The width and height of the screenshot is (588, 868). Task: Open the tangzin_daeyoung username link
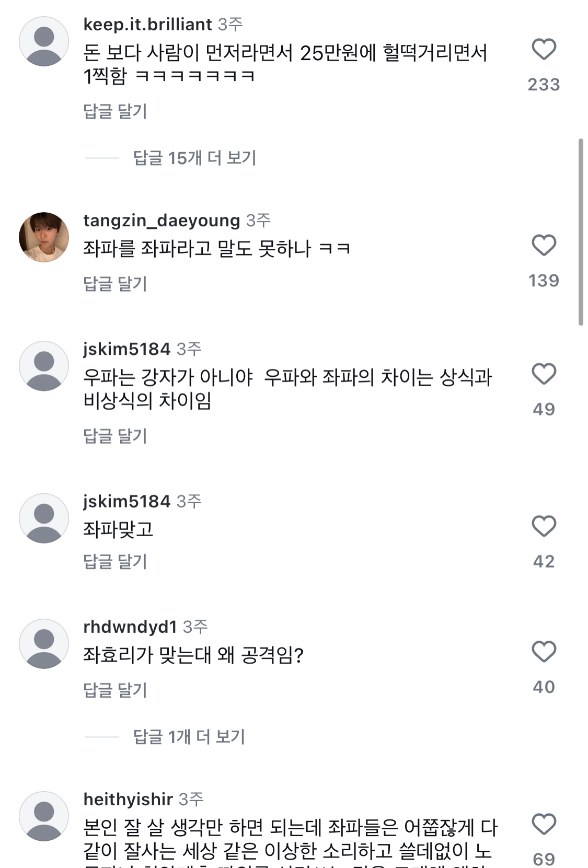click(x=162, y=221)
